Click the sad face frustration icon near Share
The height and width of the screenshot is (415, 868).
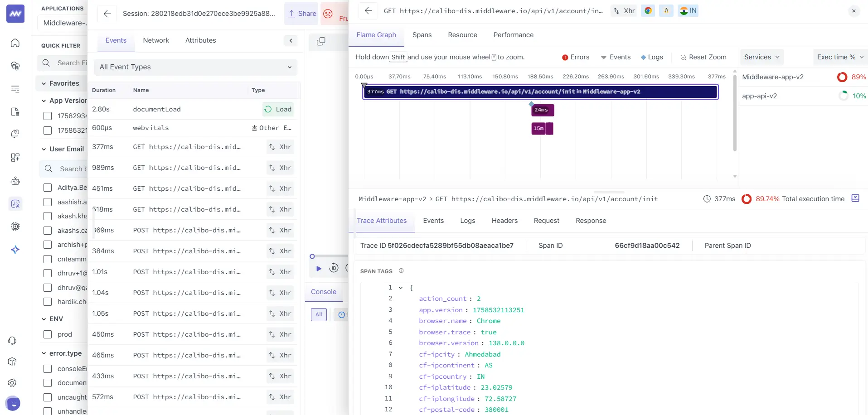(328, 14)
